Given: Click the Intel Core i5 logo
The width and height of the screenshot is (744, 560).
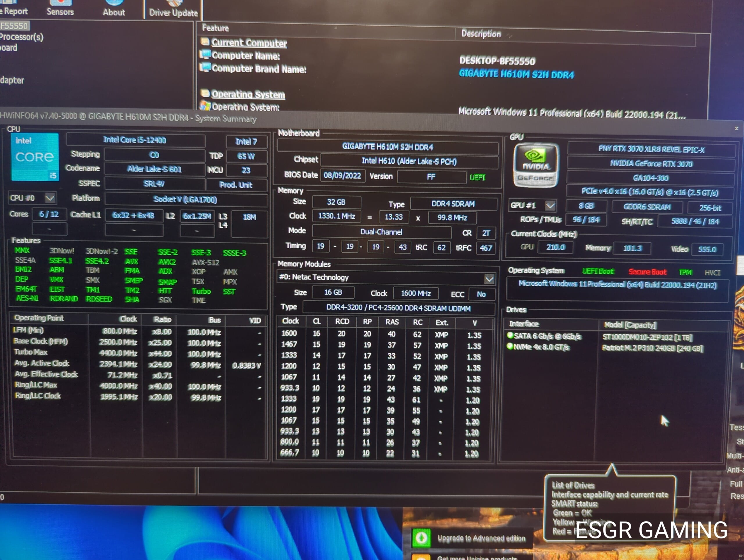Looking at the screenshot, I should (35, 157).
